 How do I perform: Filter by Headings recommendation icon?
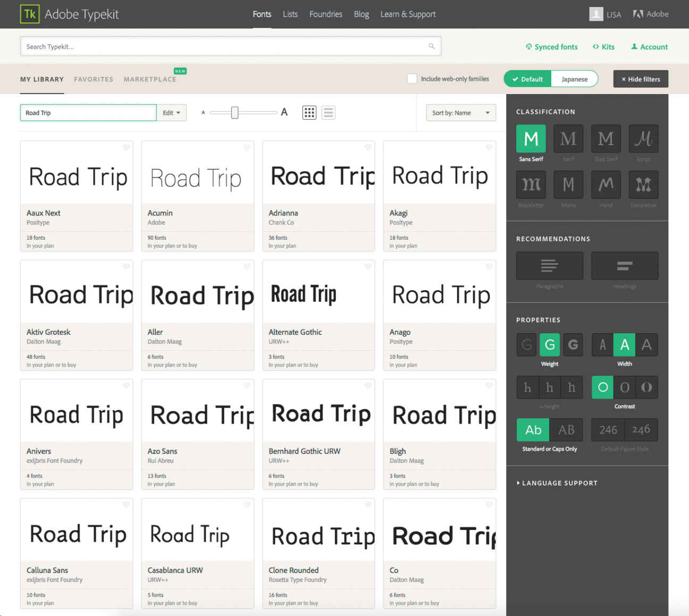[625, 266]
